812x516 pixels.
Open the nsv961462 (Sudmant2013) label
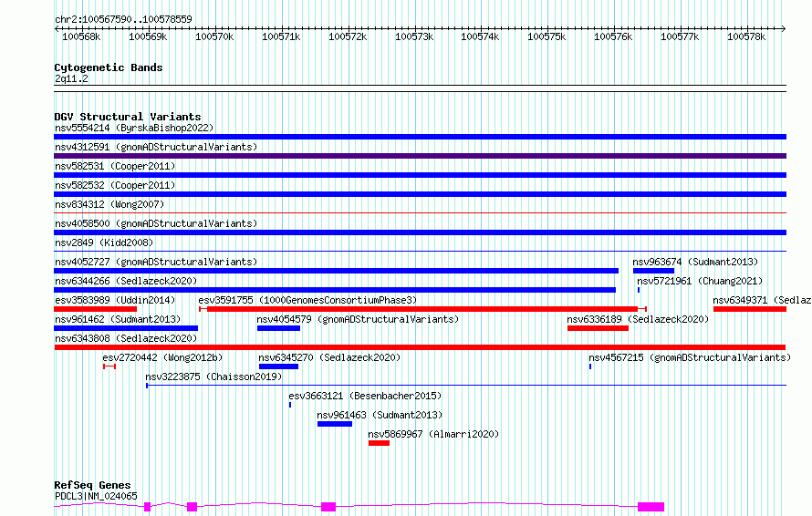(118, 319)
